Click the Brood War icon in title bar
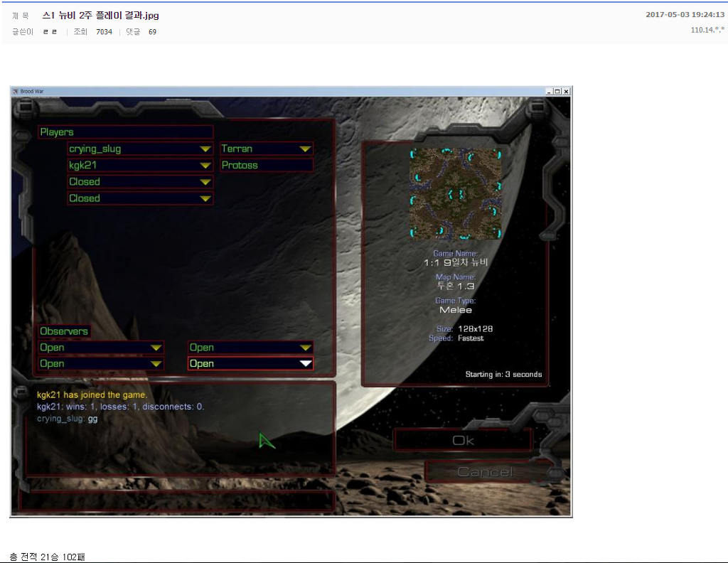Screen dimensions: 728x563 [15, 92]
